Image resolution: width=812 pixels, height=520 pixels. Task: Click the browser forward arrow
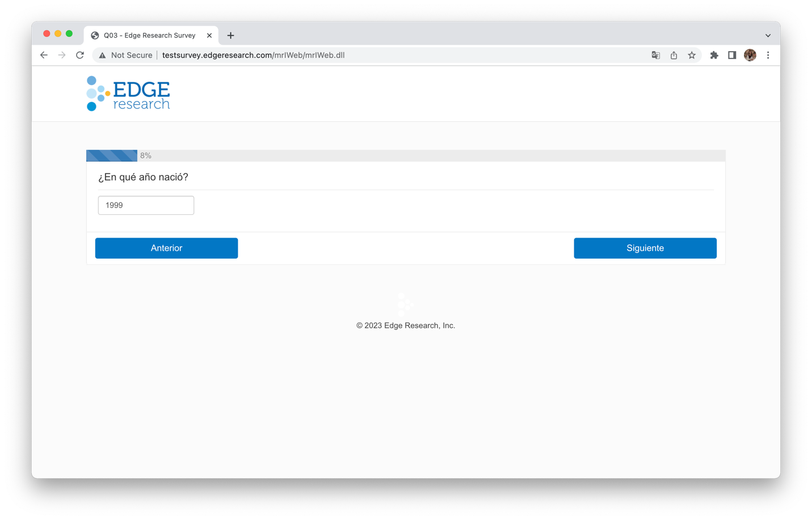click(62, 55)
